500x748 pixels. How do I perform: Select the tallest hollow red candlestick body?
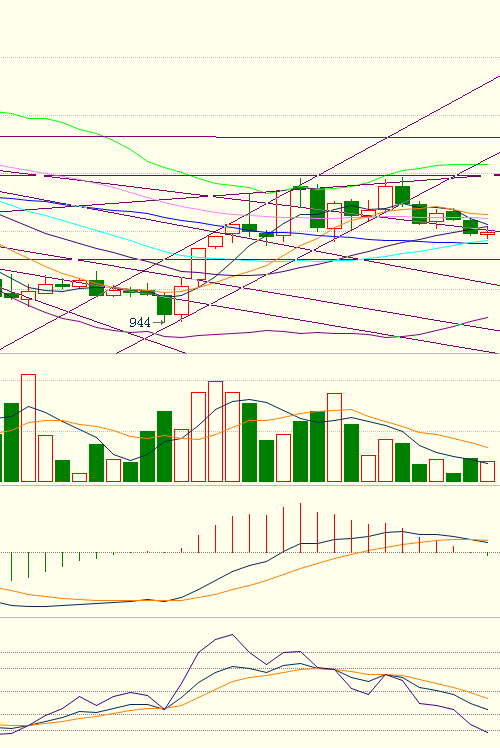coord(283,213)
